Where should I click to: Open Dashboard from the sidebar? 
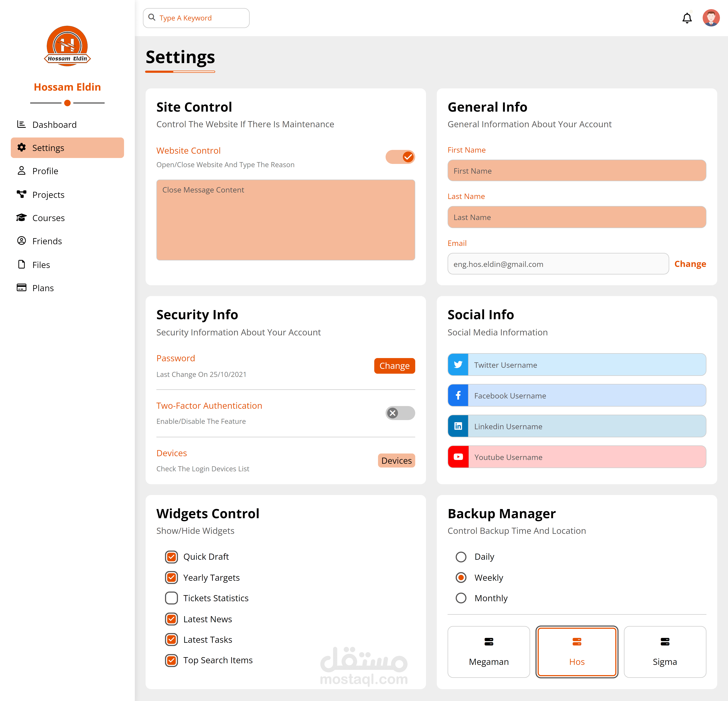coord(54,124)
